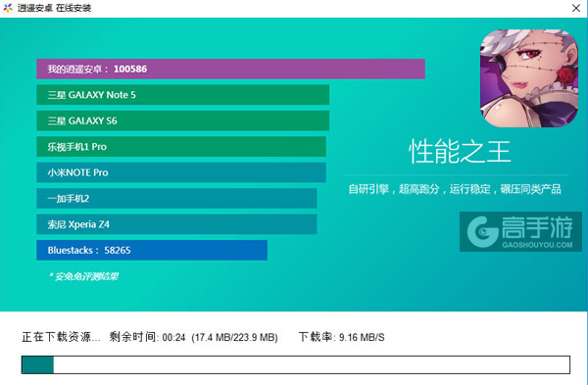Click the 性能之王 headline
588x385 pixels.
point(460,152)
